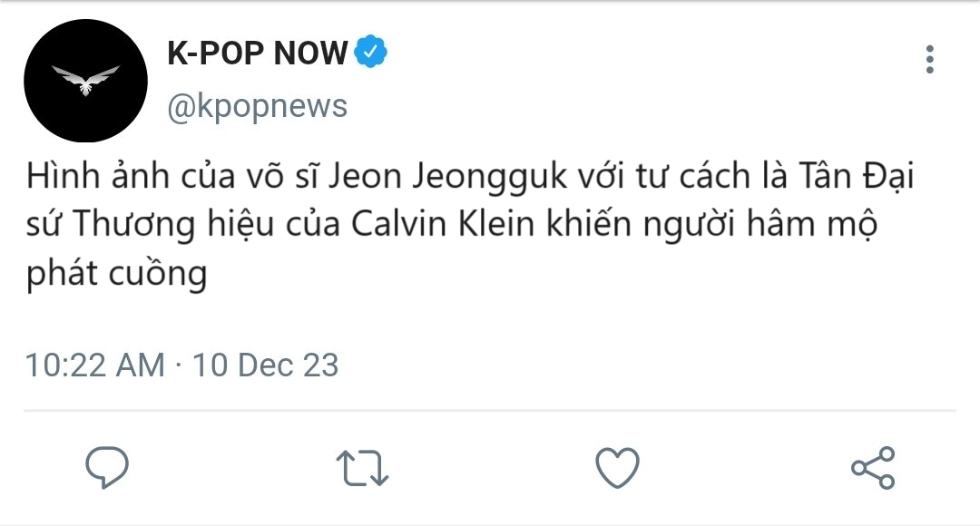The width and height of the screenshot is (980, 526).
Task: Open the K-POP NOW profile picture
Action: click(85, 81)
